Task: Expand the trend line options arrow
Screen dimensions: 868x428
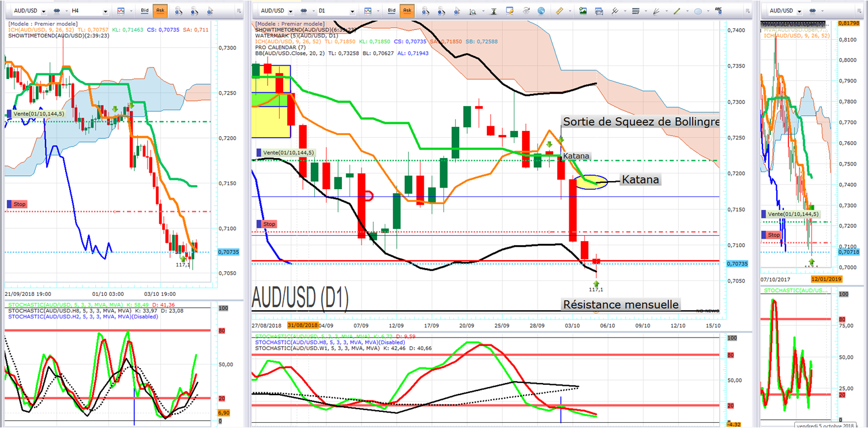Action: [x=686, y=11]
